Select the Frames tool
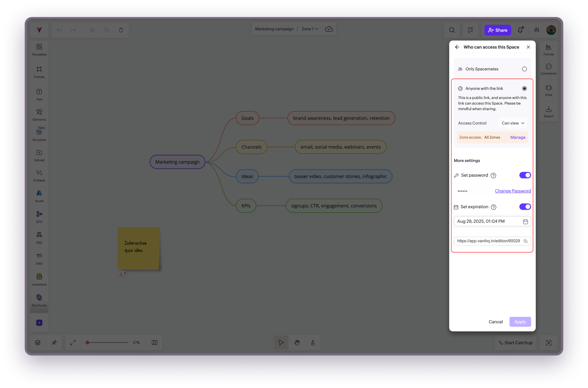The image size is (588, 388). coord(39,72)
